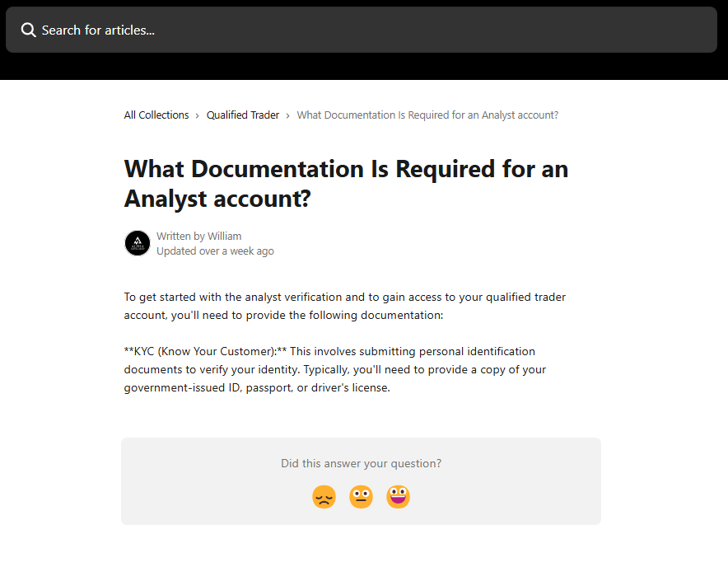728x567 pixels.
Task: Click the black header band below search
Action: click(362, 68)
